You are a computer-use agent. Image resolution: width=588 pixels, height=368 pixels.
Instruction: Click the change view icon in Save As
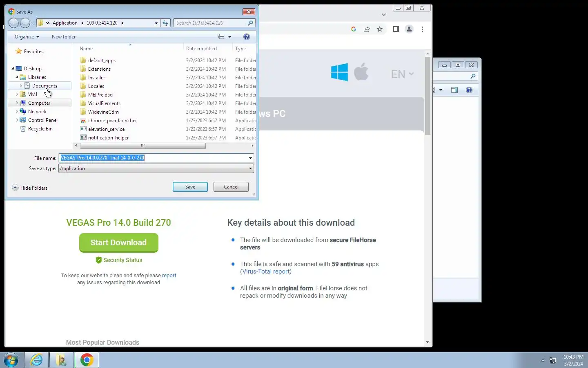[x=221, y=37]
